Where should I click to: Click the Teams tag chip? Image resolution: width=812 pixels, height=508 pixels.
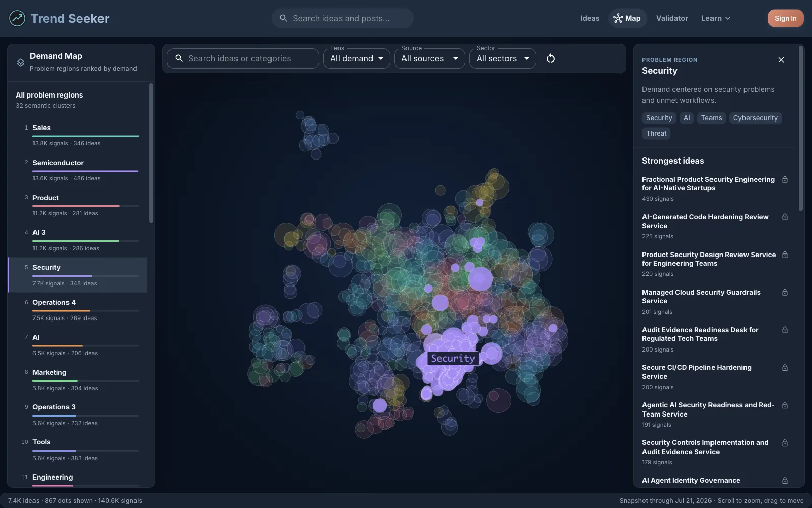coord(712,118)
